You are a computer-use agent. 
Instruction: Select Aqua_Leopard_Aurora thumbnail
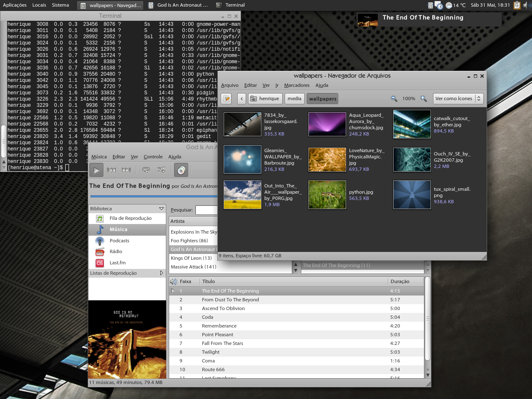[x=327, y=124]
